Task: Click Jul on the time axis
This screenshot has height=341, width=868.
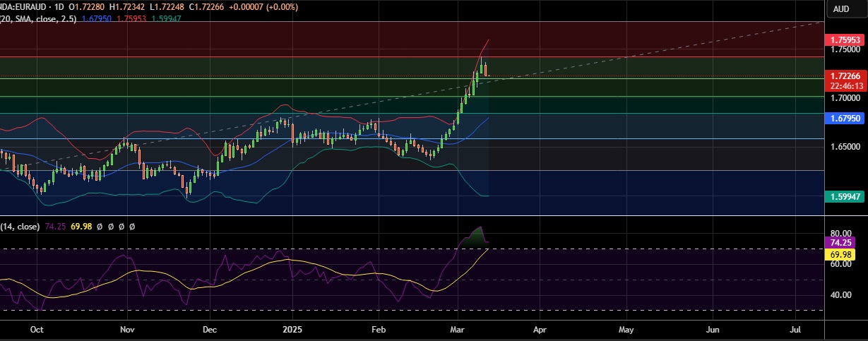Action: 795,330
